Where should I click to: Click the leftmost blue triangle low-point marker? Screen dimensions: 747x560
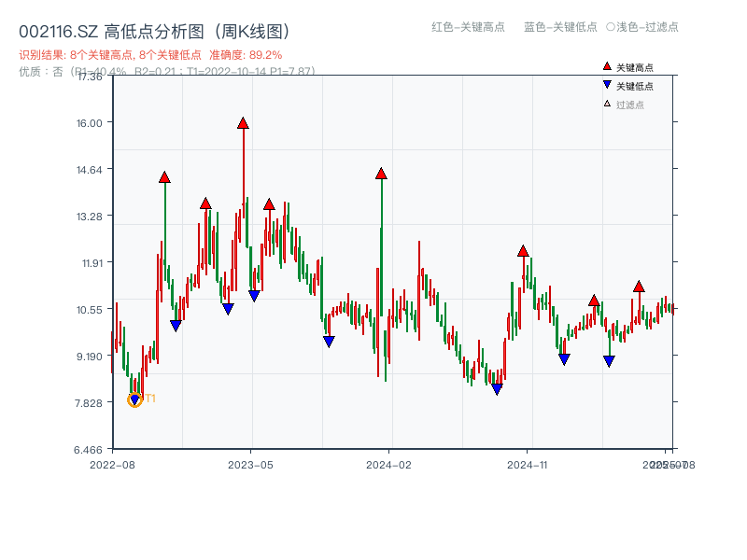tap(135, 399)
